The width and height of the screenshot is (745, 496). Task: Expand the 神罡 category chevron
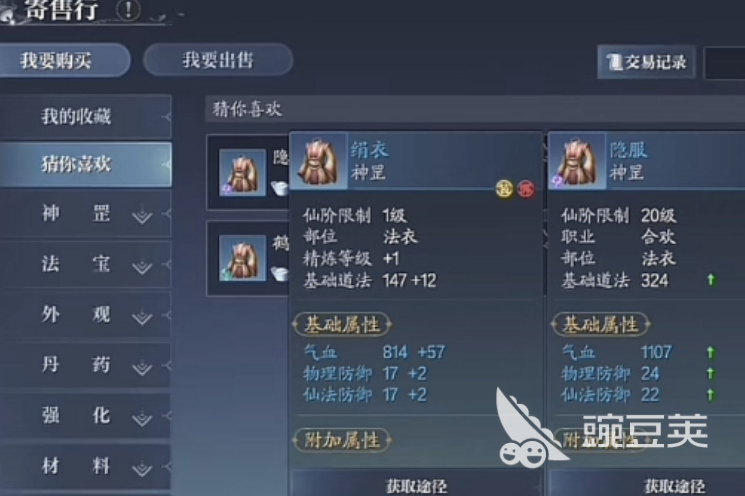pos(142,216)
